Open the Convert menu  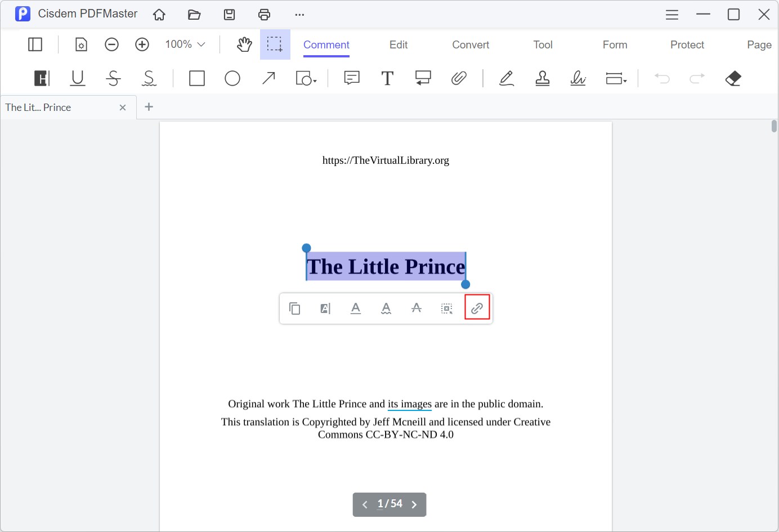coord(470,44)
